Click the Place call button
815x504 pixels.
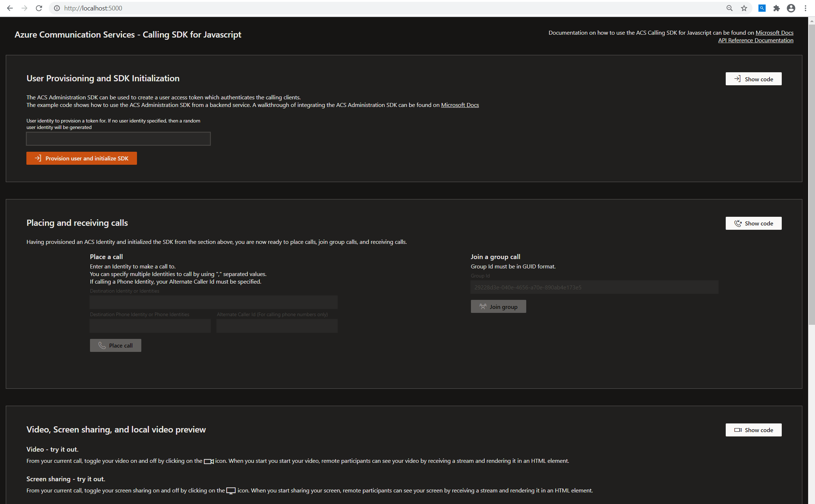pyautogui.click(x=115, y=345)
